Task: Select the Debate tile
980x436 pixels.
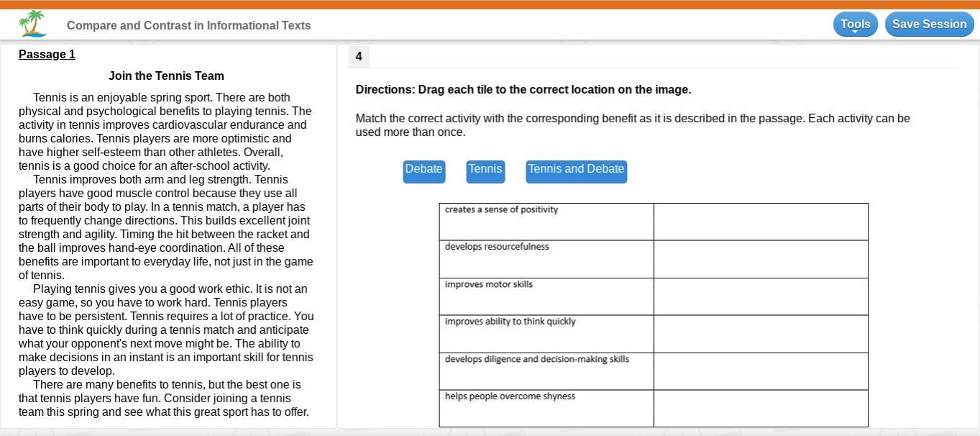Action: [x=423, y=171]
